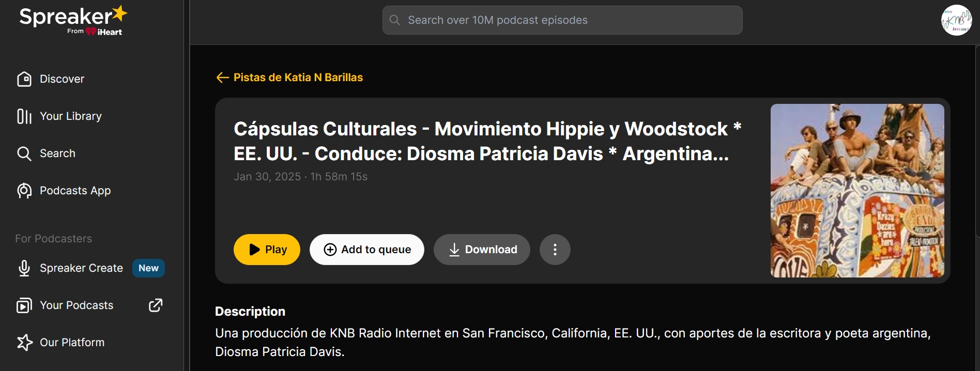Viewport: 980px width, 371px height.
Task: Go to Your Library
Action: pyautogui.click(x=59, y=116)
